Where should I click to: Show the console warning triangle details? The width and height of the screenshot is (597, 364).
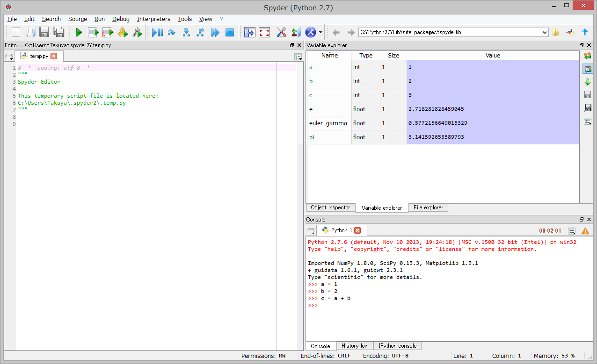[x=585, y=231]
